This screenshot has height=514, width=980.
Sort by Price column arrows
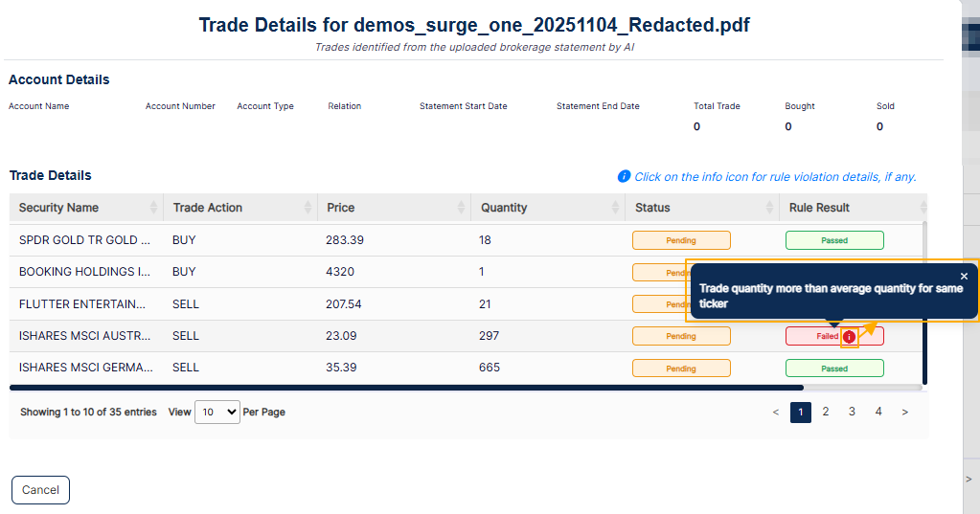click(x=461, y=208)
